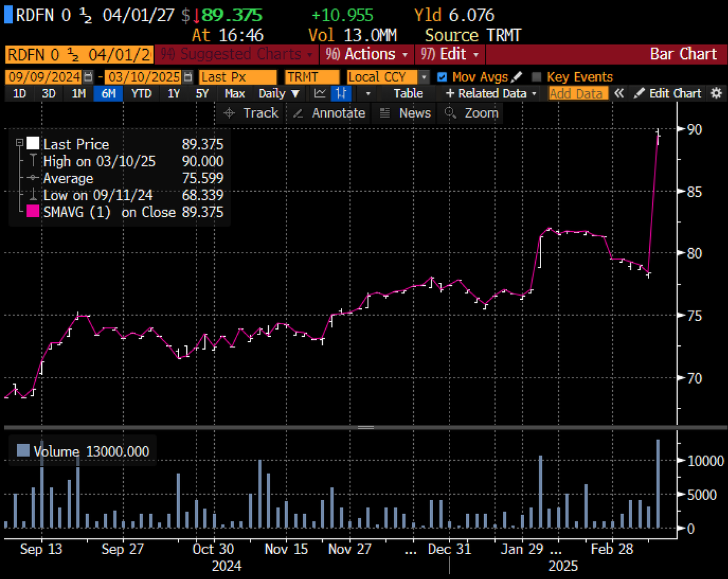
Task: Click the Zoom tool
Action: tap(471, 113)
